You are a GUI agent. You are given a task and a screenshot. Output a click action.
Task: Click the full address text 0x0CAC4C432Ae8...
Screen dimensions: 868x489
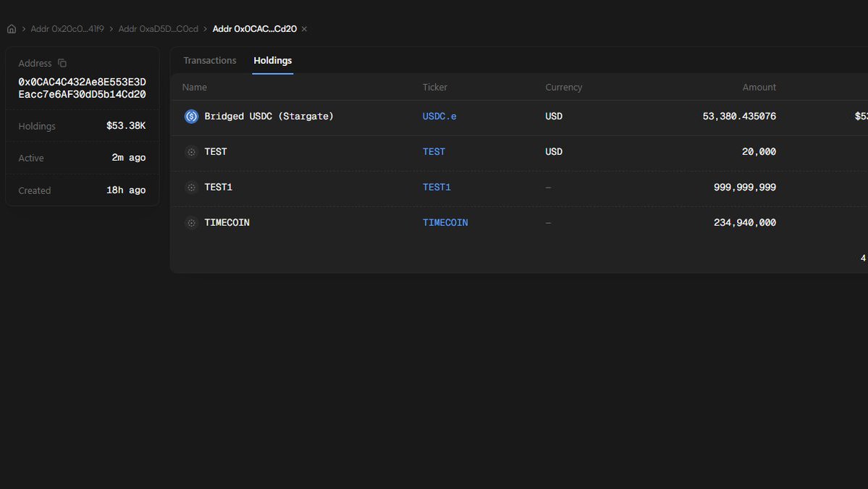tap(82, 88)
